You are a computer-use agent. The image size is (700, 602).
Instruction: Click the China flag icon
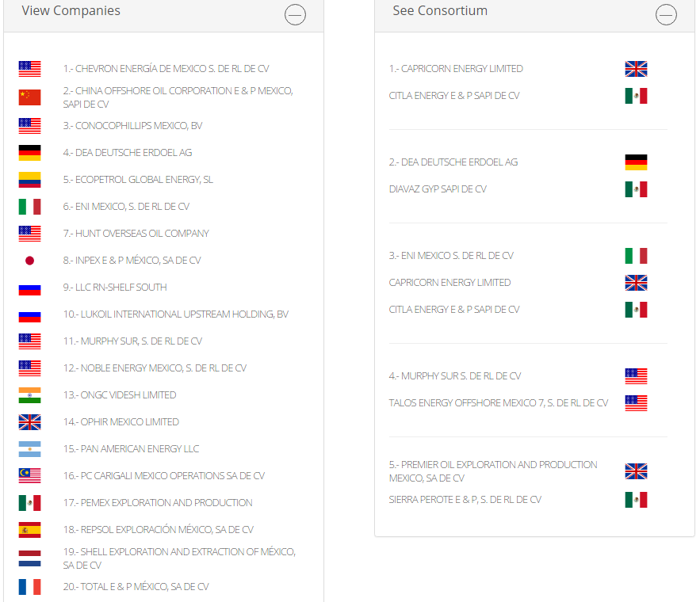(29, 97)
